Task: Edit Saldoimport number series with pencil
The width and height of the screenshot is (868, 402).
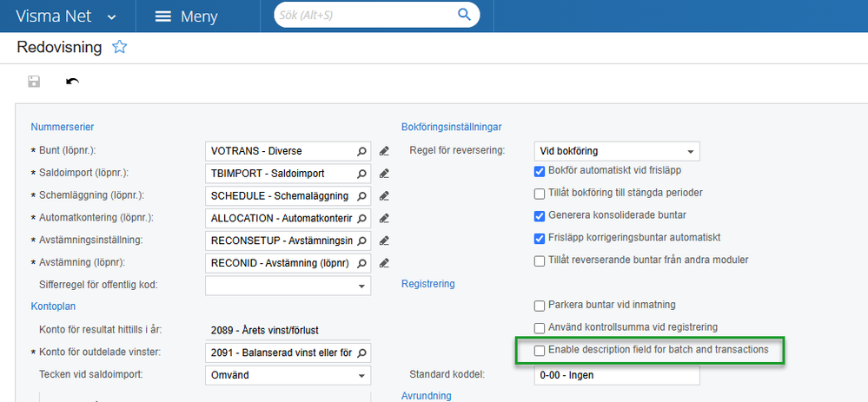Action: [384, 174]
